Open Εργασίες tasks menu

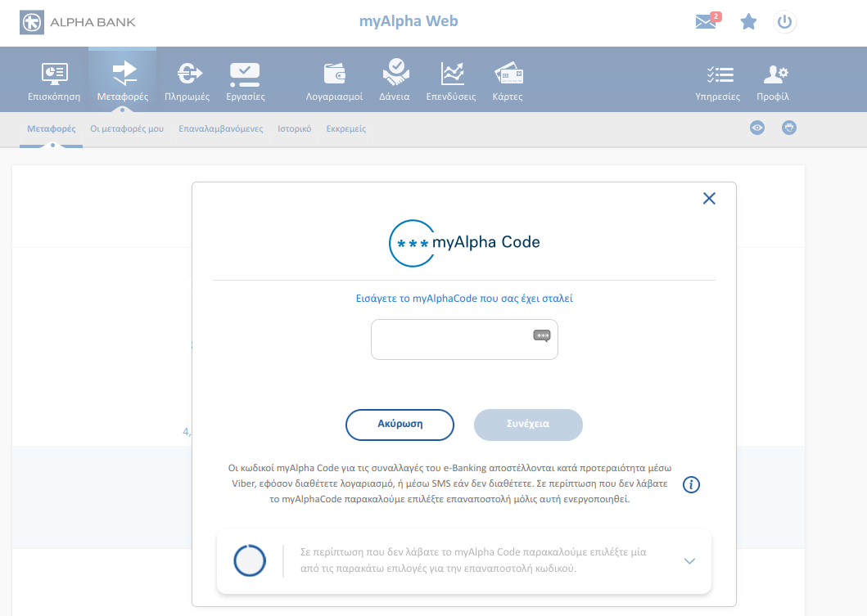click(x=246, y=81)
